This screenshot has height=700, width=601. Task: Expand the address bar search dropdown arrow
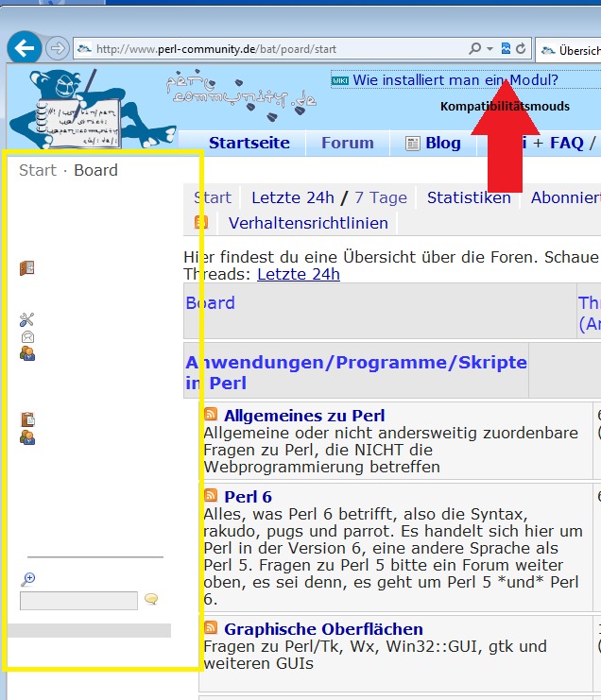coord(489,48)
